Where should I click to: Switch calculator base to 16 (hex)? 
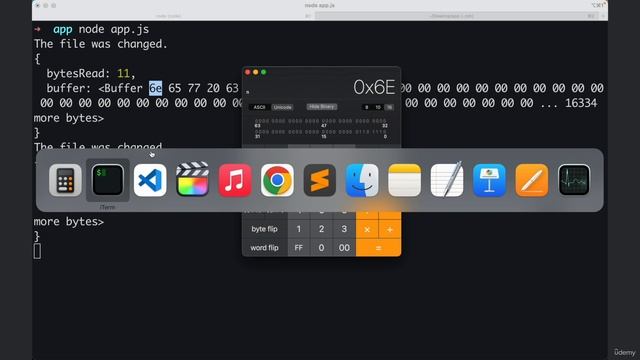[389, 107]
